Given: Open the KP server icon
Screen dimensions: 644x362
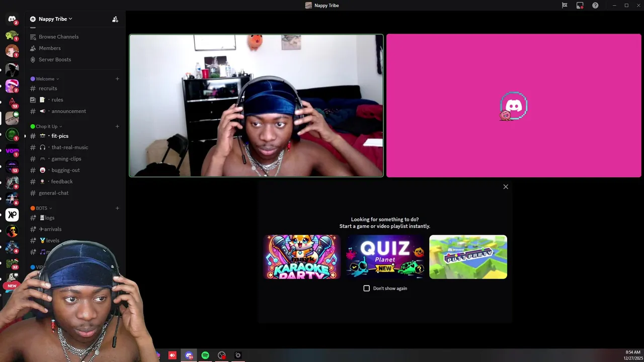Looking at the screenshot, I should pyautogui.click(x=12, y=215).
